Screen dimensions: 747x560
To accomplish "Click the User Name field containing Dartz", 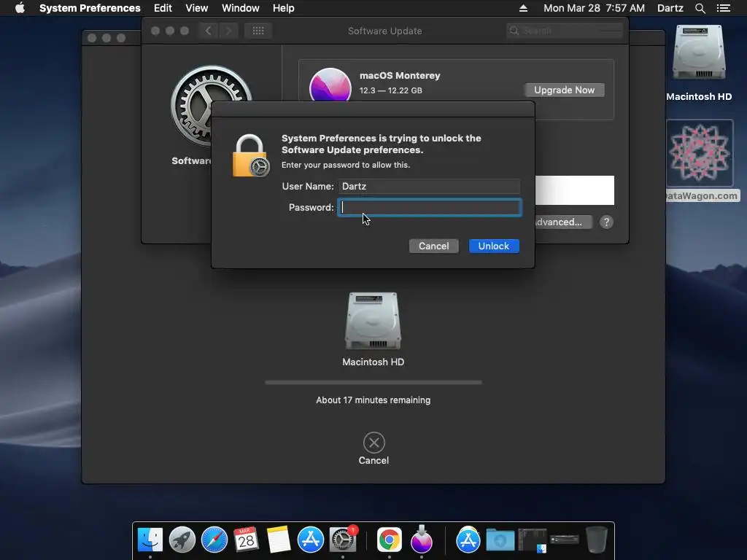I will [429, 186].
